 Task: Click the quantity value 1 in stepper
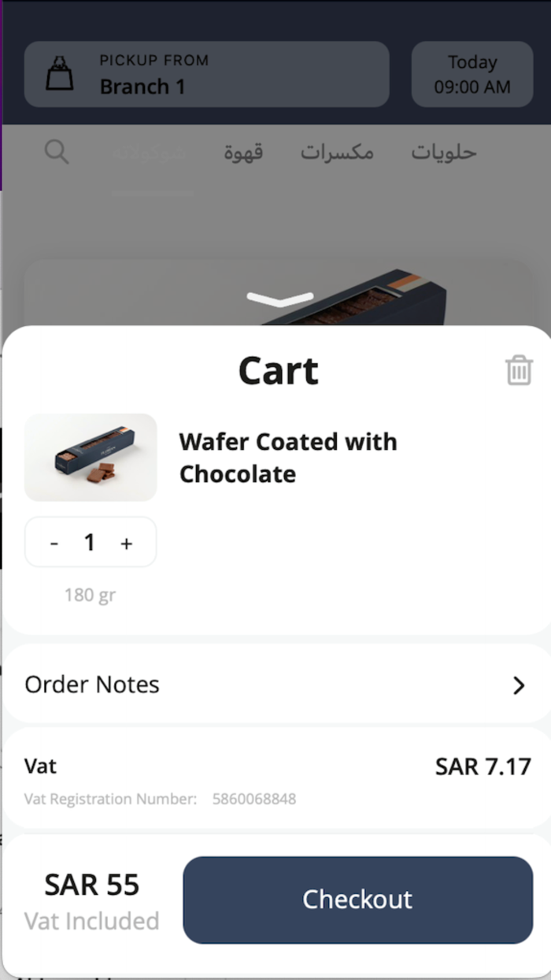90,542
